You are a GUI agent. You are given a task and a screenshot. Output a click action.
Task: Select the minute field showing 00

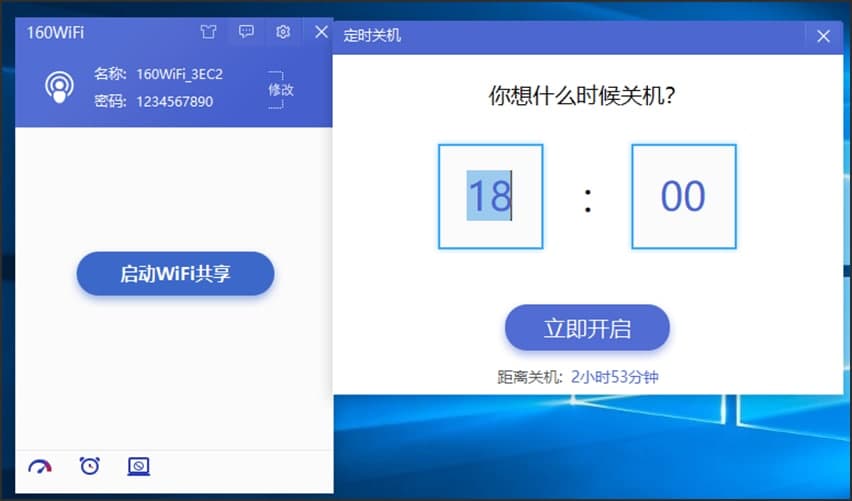point(684,196)
